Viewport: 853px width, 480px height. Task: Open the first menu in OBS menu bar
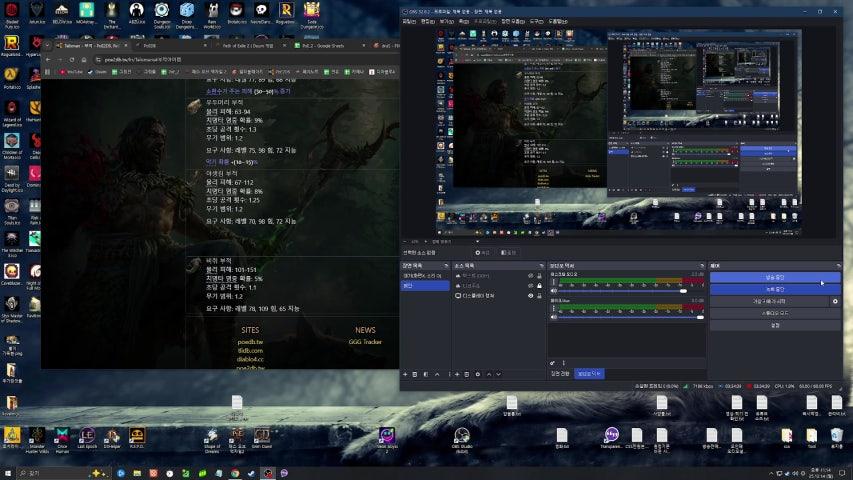(410, 20)
